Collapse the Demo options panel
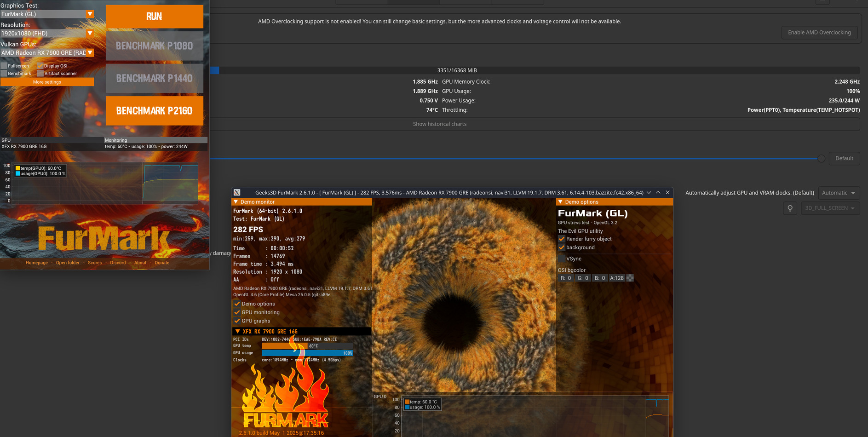 point(560,202)
